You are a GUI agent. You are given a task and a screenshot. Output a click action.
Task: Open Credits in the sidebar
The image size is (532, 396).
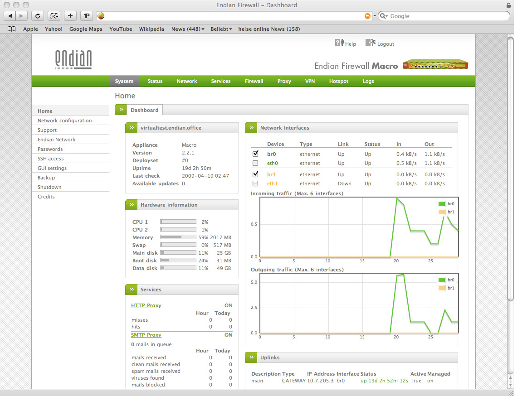click(71, 196)
